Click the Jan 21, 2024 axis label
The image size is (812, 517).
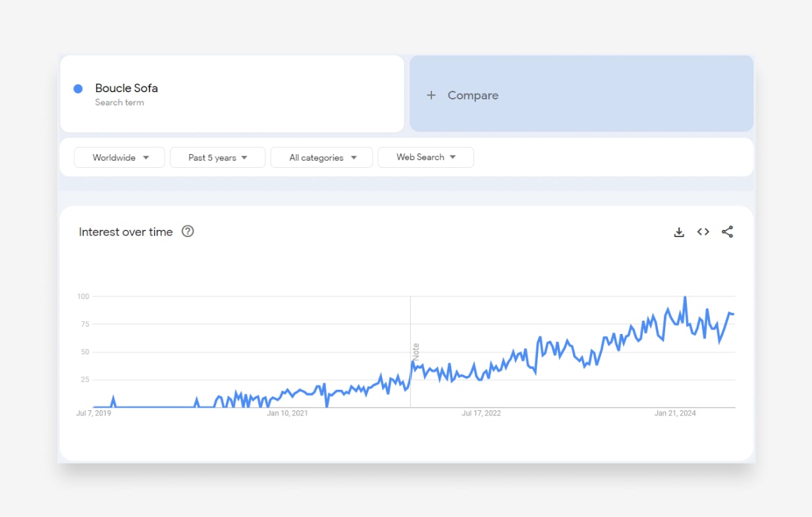coord(675,414)
